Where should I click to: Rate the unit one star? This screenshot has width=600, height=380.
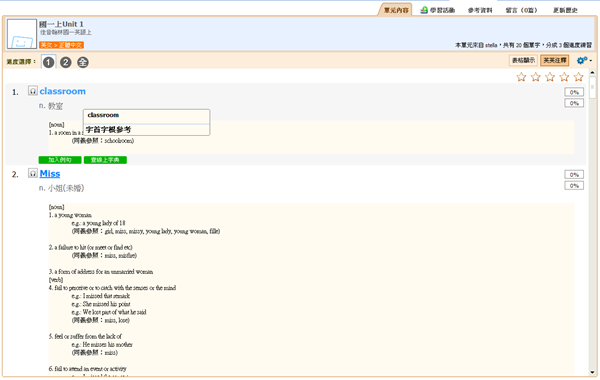click(x=521, y=77)
